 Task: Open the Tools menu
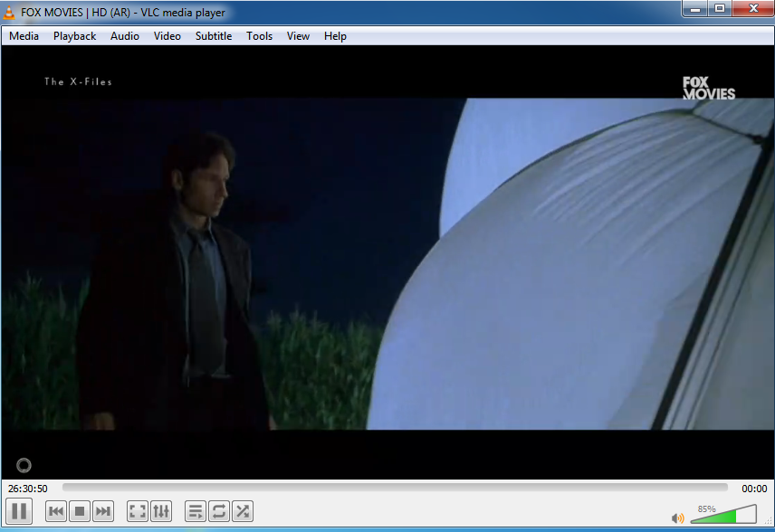tap(260, 36)
